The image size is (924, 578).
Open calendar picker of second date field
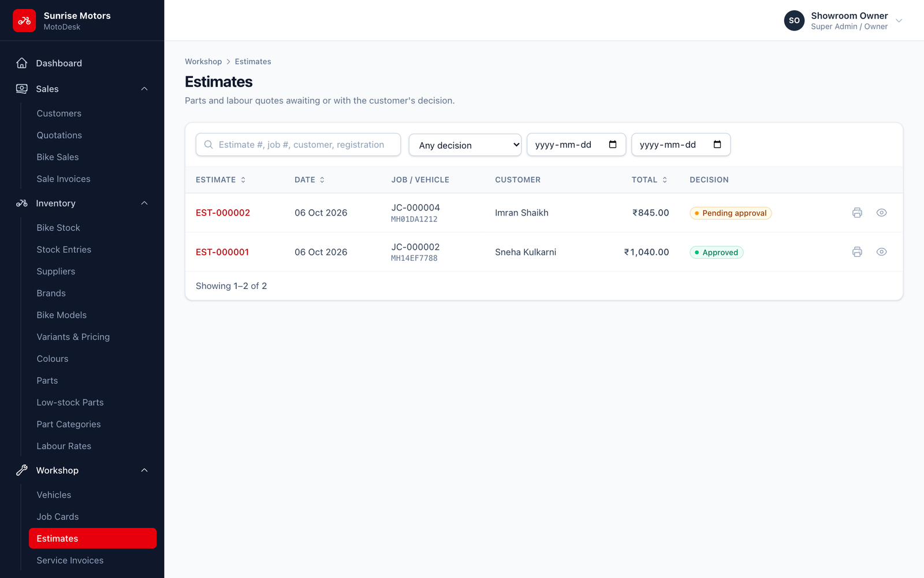coord(717,144)
